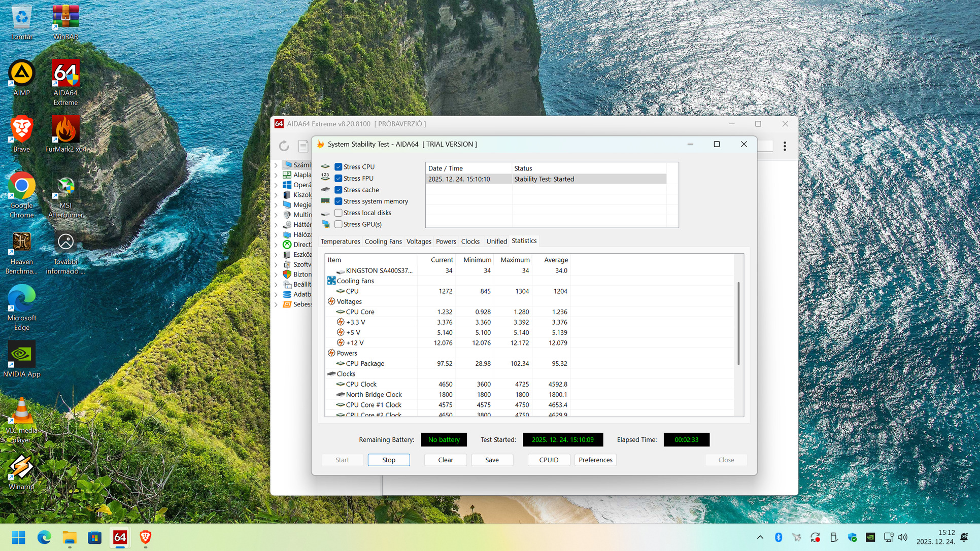
Task: Uncheck the Stress CPU checkbox
Action: pyautogui.click(x=339, y=167)
